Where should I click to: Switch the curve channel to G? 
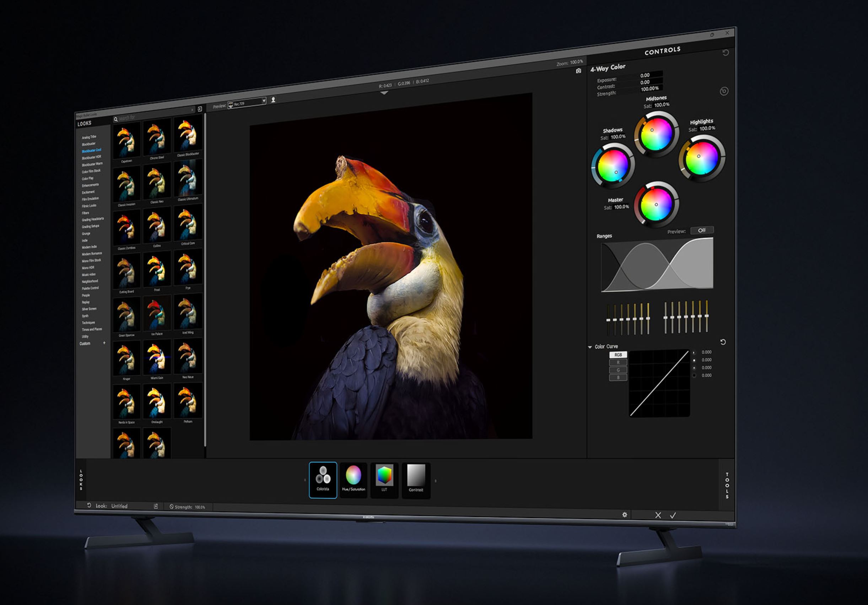[x=618, y=370]
